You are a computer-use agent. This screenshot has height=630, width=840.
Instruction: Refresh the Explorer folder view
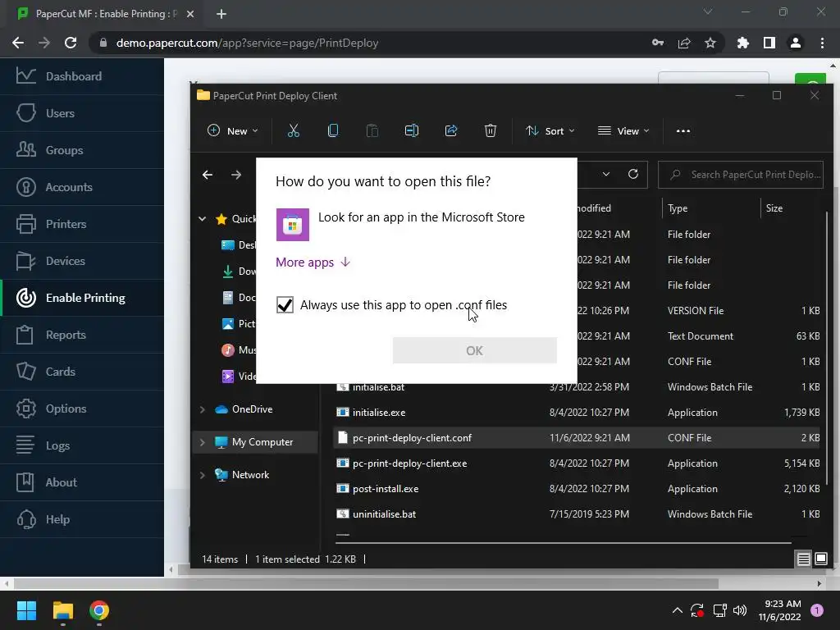point(632,174)
